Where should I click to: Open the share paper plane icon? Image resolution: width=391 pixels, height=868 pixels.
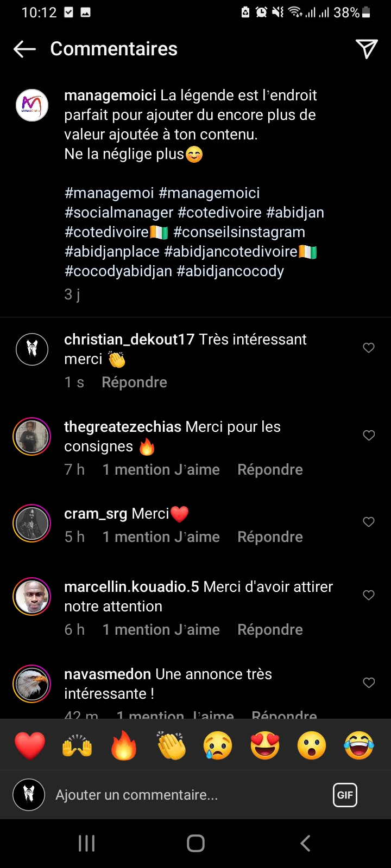pos(367,49)
